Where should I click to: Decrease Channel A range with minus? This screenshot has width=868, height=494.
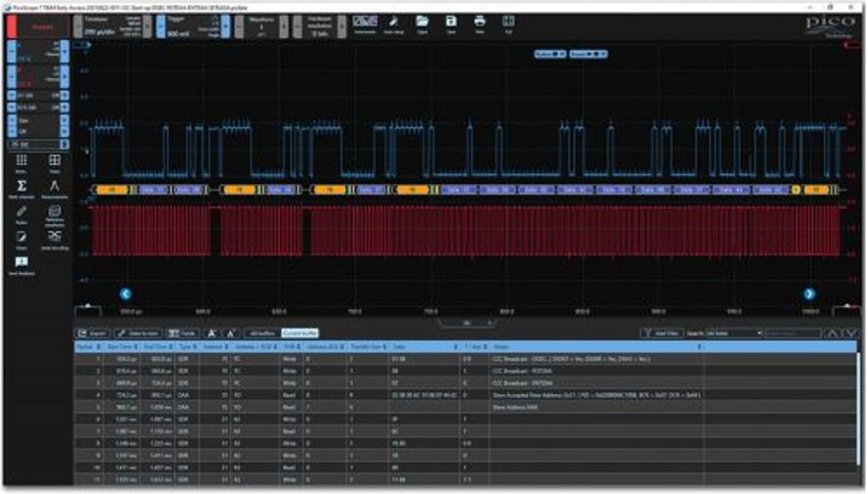12,52
